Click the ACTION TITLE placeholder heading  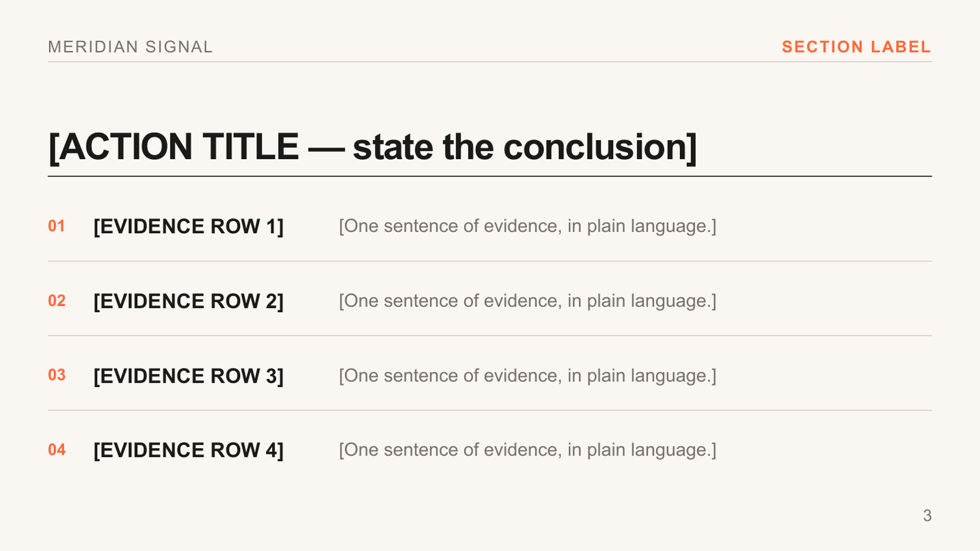click(x=372, y=148)
